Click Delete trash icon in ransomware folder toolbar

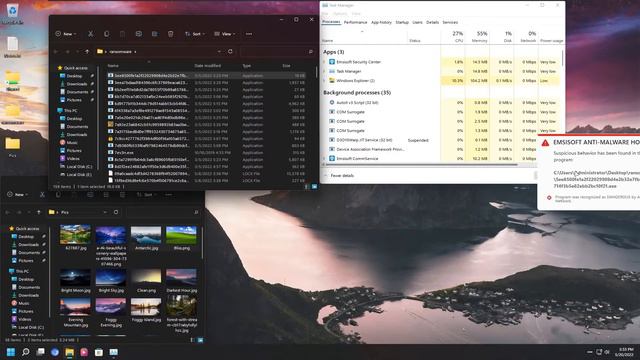pyautogui.click(x=171, y=34)
